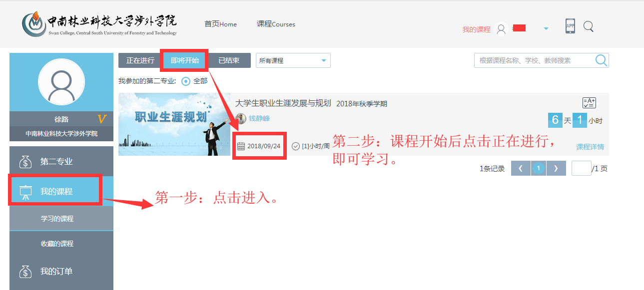Viewport: 644px width, 290px height.
Task: Open the 所有课程 dropdown
Action: (x=292, y=60)
